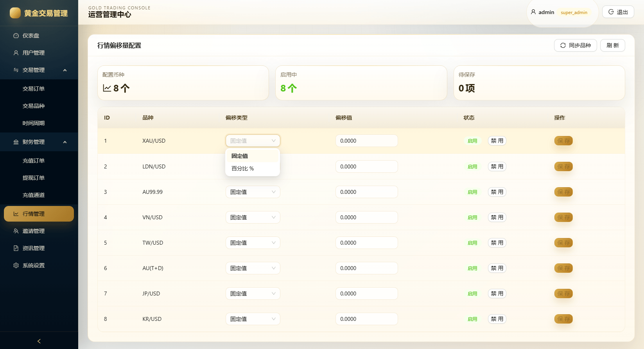Image resolution: width=644 pixels, height=349 pixels.
Task: Click 偏移值 input field for TW/USD
Action: tap(367, 243)
